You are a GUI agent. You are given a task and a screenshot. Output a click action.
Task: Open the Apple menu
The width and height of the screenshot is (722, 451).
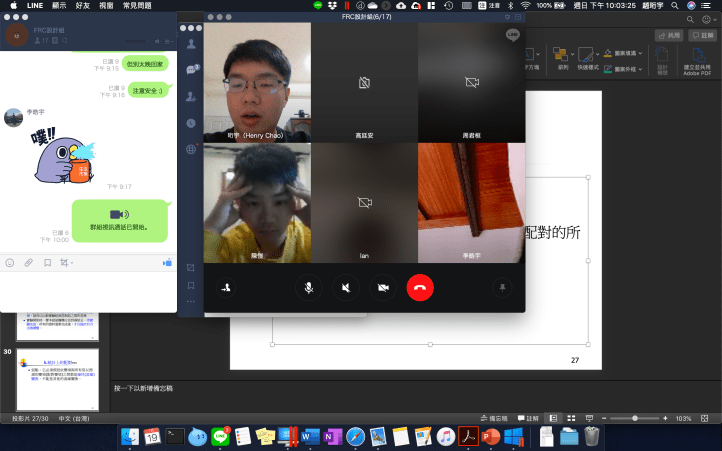tap(13, 6)
